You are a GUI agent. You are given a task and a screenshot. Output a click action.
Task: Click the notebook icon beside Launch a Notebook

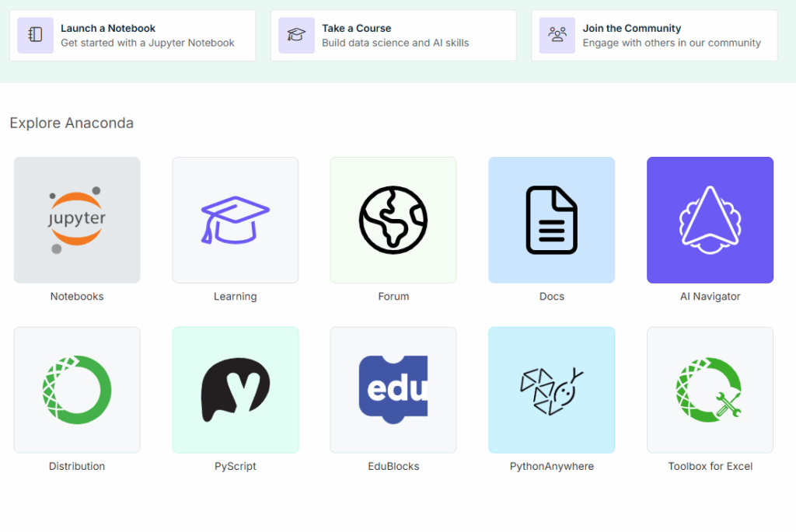pos(36,36)
